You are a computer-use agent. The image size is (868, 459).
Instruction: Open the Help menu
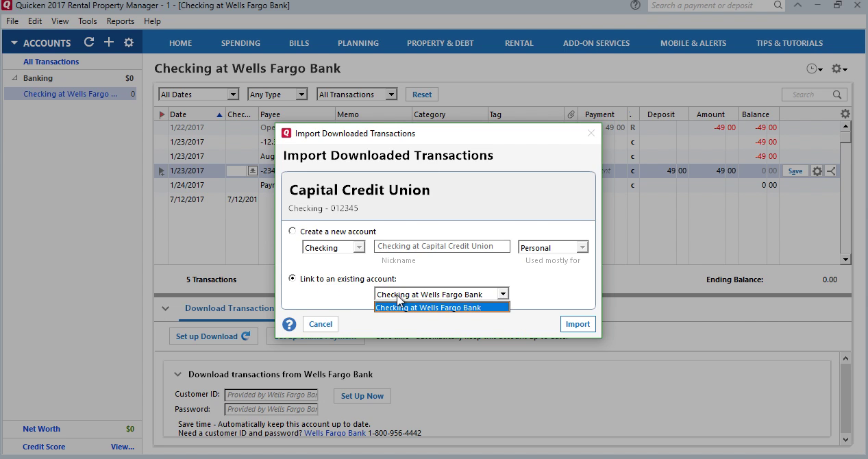(x=152, y=21)
